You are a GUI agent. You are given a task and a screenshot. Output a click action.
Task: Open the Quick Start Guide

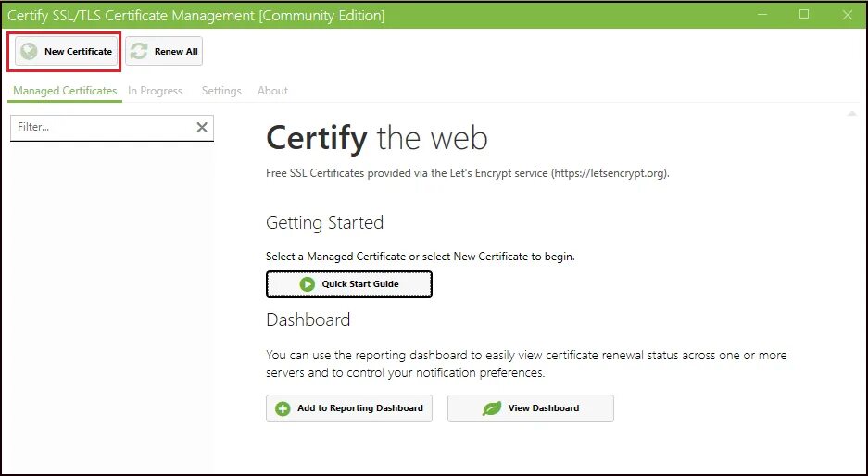click(348, 284)
